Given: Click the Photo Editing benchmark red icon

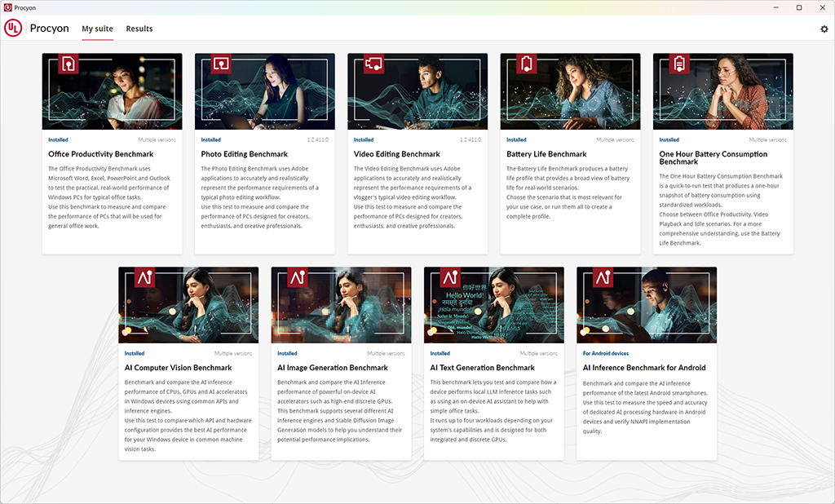Looking at the screenshot, I should (221, 64).
